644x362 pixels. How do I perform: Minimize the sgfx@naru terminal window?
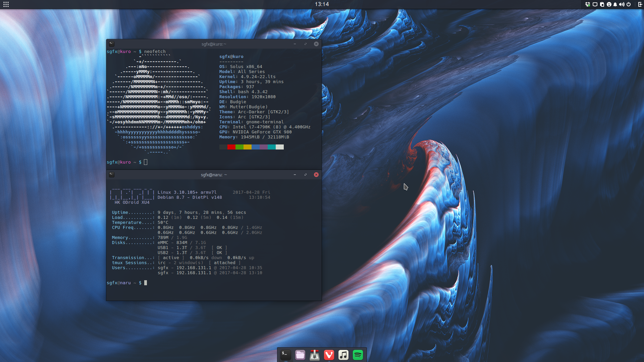[x=295, y=175]
